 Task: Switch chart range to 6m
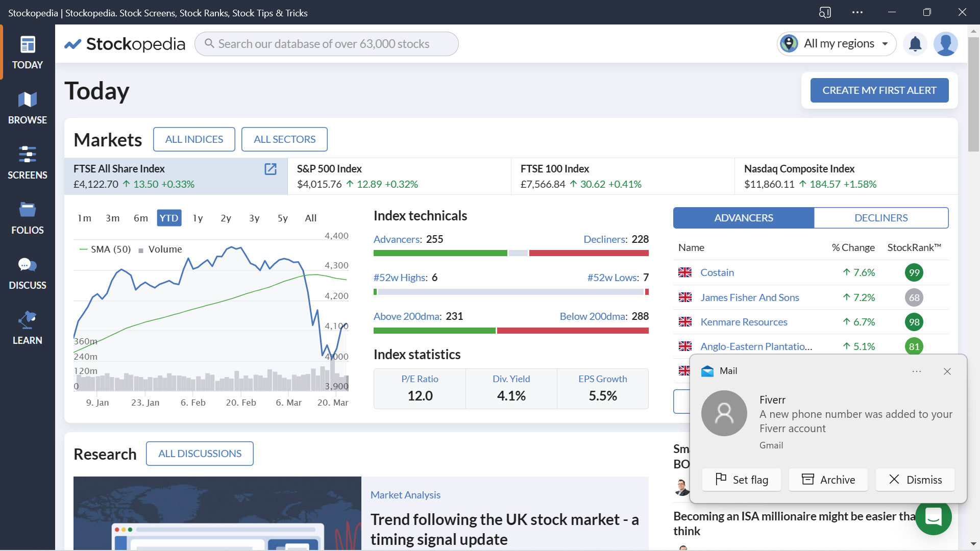click(140, 218)
